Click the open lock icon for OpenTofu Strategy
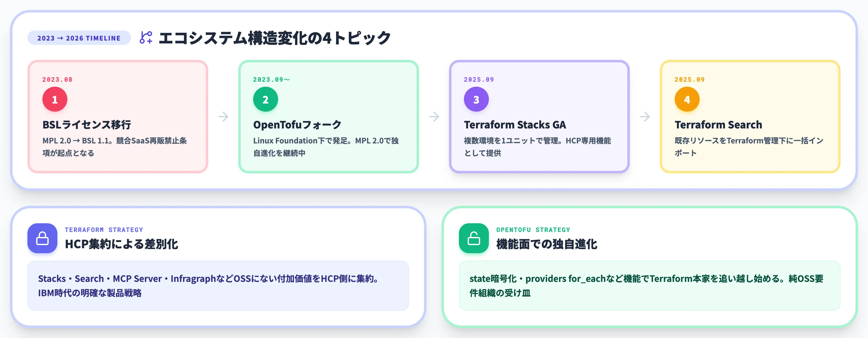868x338 pixels. point(474,238)
